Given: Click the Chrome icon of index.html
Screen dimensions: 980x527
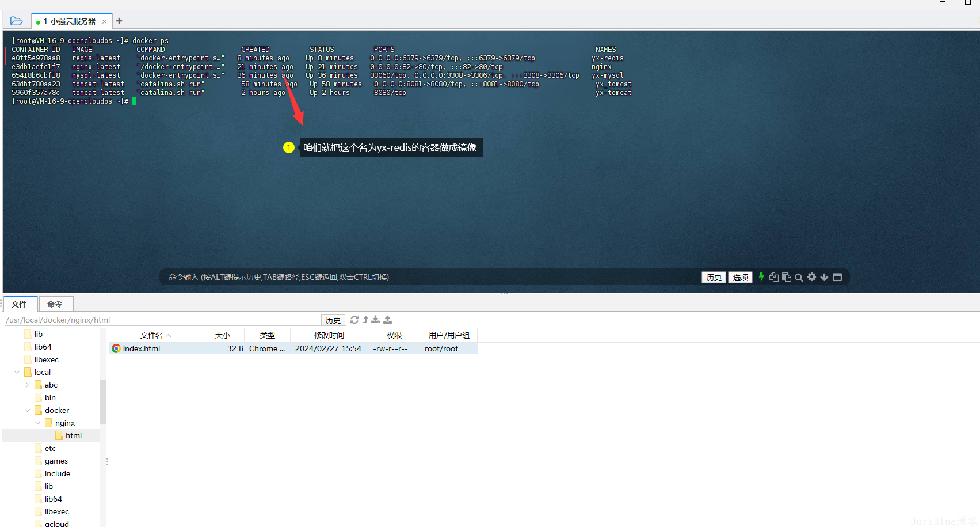Looking at the screenshot, I should pyautogui.click(x=116, y=348).
